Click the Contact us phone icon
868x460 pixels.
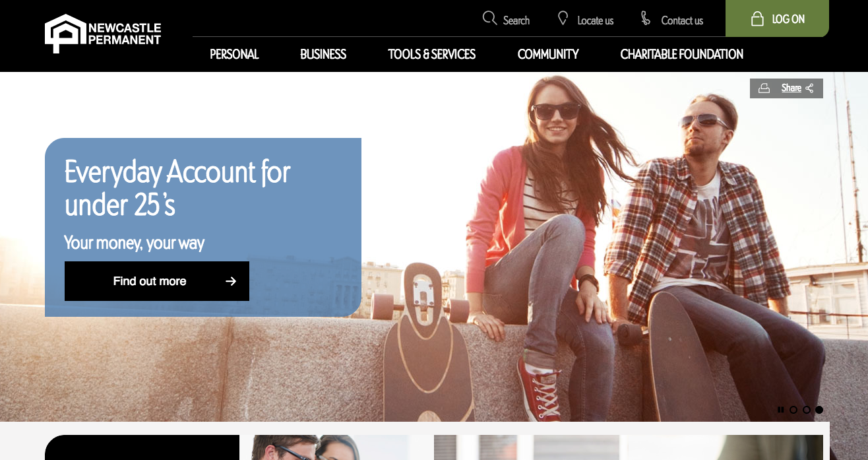coord(646,18)
